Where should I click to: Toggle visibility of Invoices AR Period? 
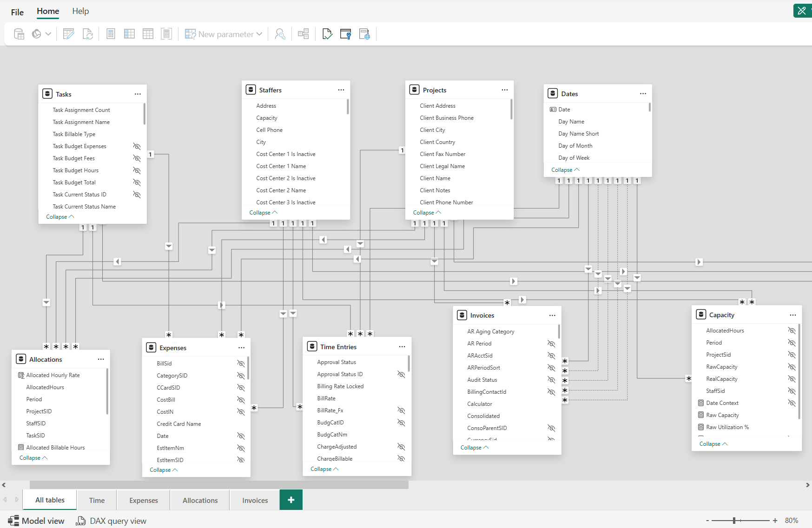click(551, 344)
